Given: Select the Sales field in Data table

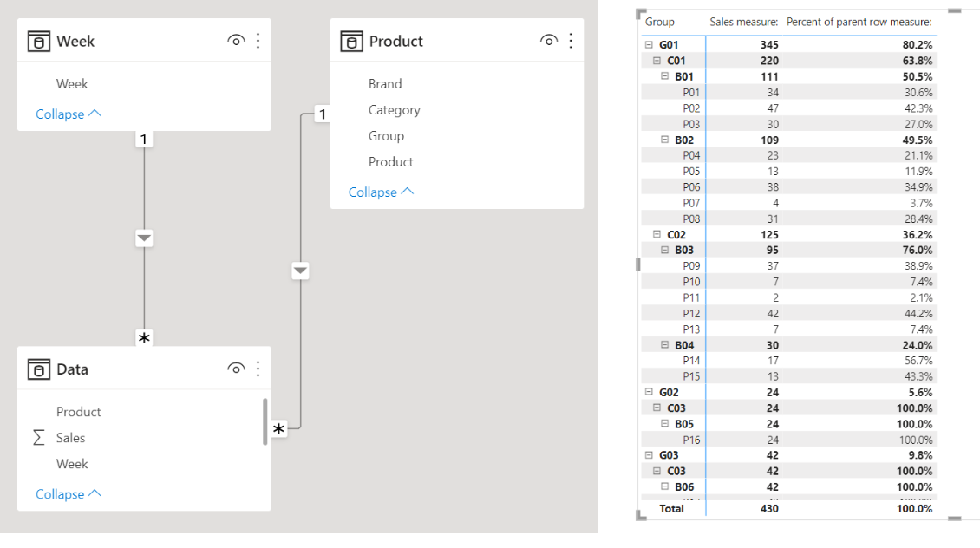Looking at the screenshot, I should pos(70,437).
